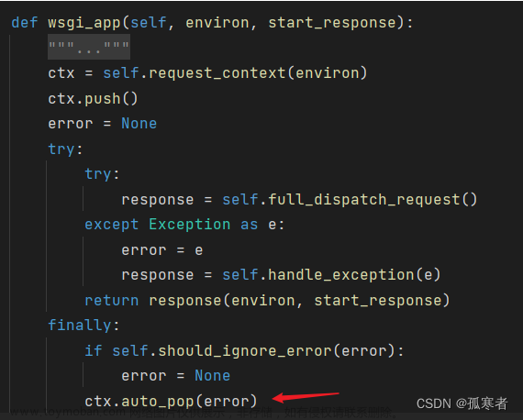Image resolution: width=523 pixels, height=420 pixels.
Task: Click the outer try keyword
Action: 61,149
